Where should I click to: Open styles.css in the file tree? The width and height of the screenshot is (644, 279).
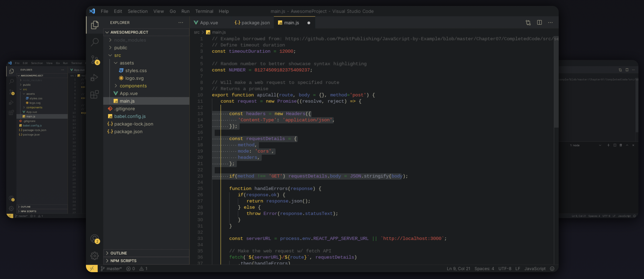pyautogui.click(x=146, y=71)
